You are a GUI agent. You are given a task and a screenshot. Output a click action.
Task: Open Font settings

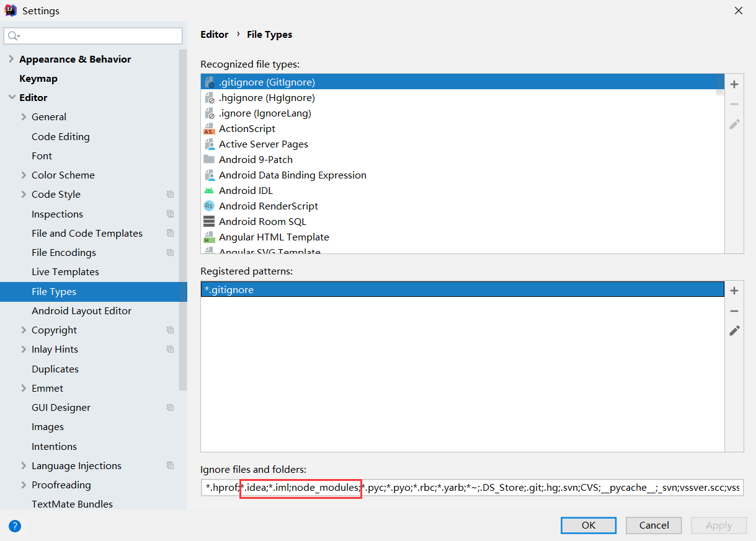[42, 156]
